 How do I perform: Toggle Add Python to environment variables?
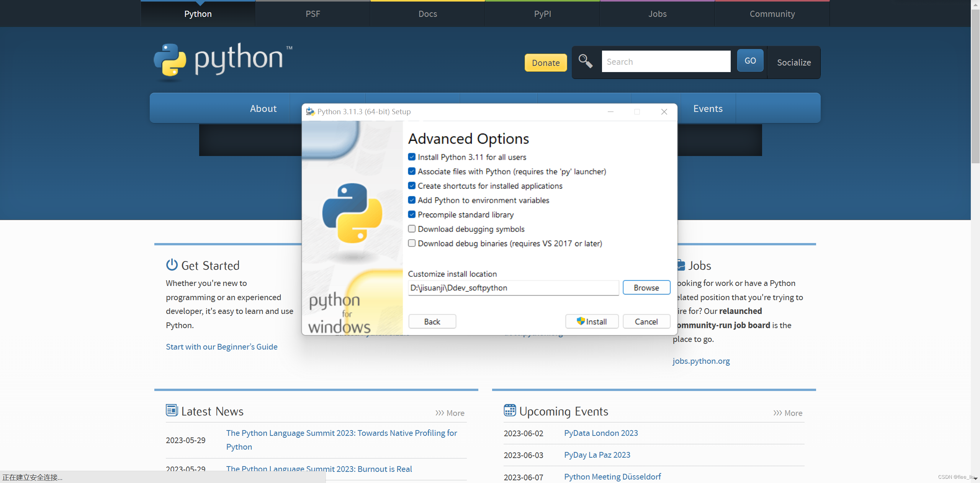coord(412,200)
